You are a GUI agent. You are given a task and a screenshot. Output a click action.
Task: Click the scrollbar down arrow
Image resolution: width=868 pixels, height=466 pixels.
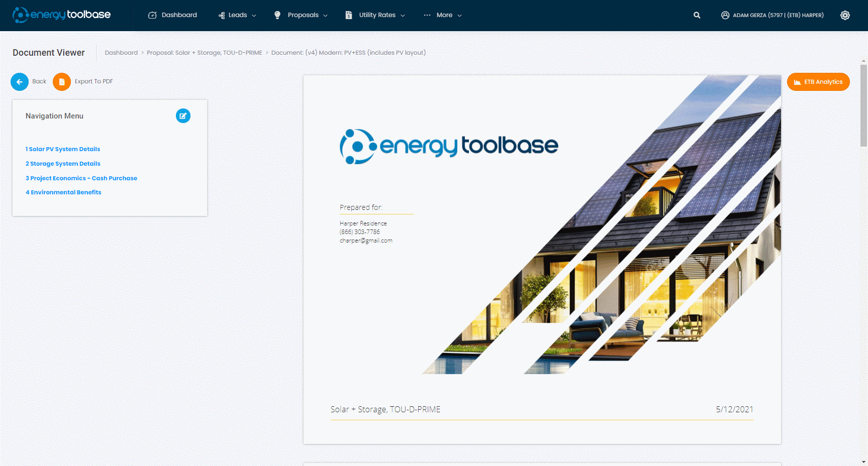(x=864, y=462)
